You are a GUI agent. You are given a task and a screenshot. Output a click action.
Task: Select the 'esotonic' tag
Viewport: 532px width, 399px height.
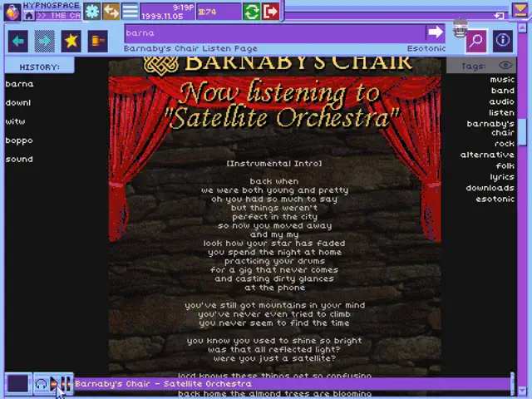(x=495, y=199)
